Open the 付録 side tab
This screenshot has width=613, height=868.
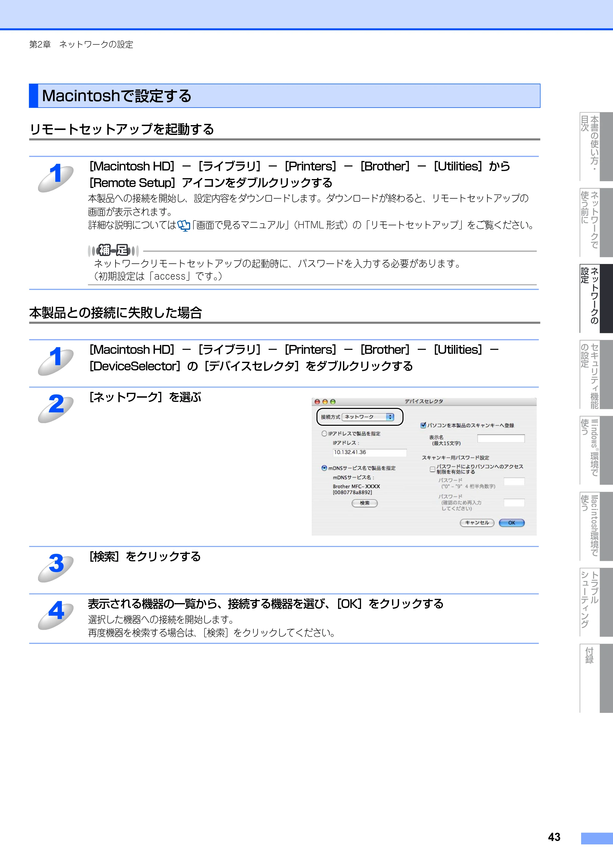pyautogui.click(x=596, y=678)
